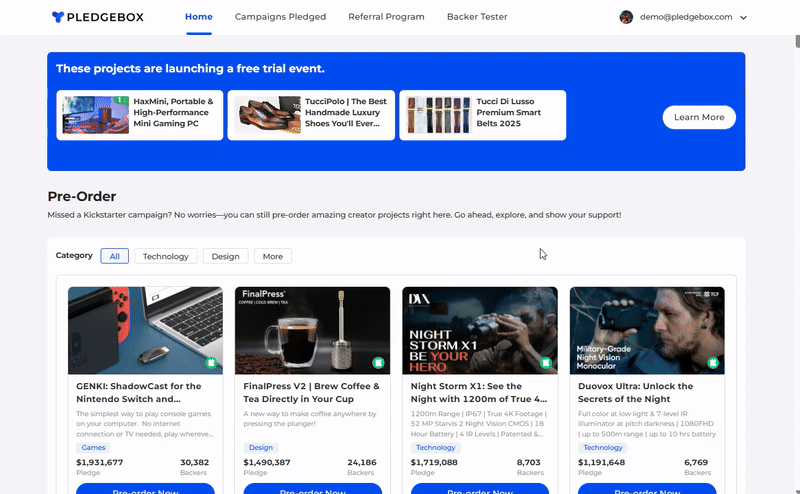The image size is (800, 494).
Task: Click the green badge on FinalPress V2 image
Action: point(379,363)
